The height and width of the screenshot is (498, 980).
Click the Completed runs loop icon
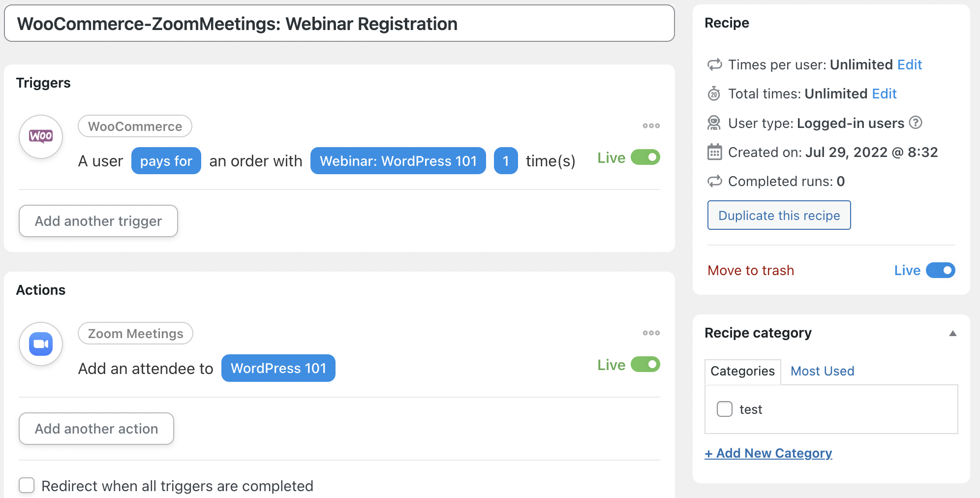coord(714,181)
